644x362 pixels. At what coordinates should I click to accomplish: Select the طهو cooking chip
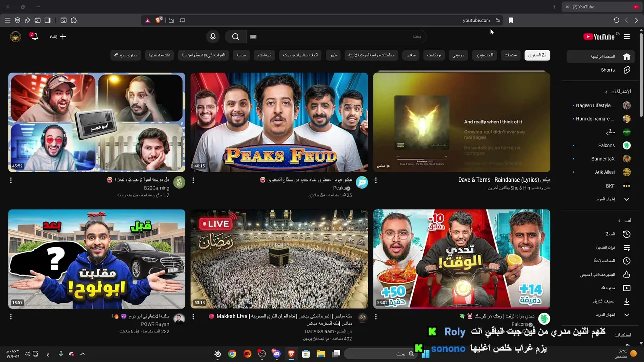tap(333, 55)
